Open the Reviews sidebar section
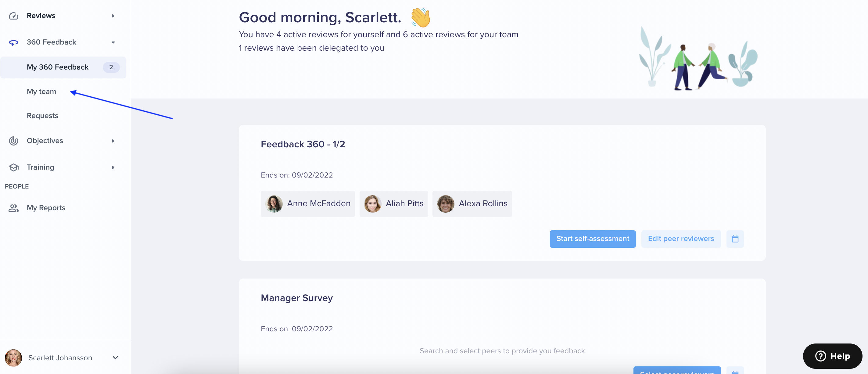This screenshot has height=374, width=868. pyautogui.click(x=63, y=16)
